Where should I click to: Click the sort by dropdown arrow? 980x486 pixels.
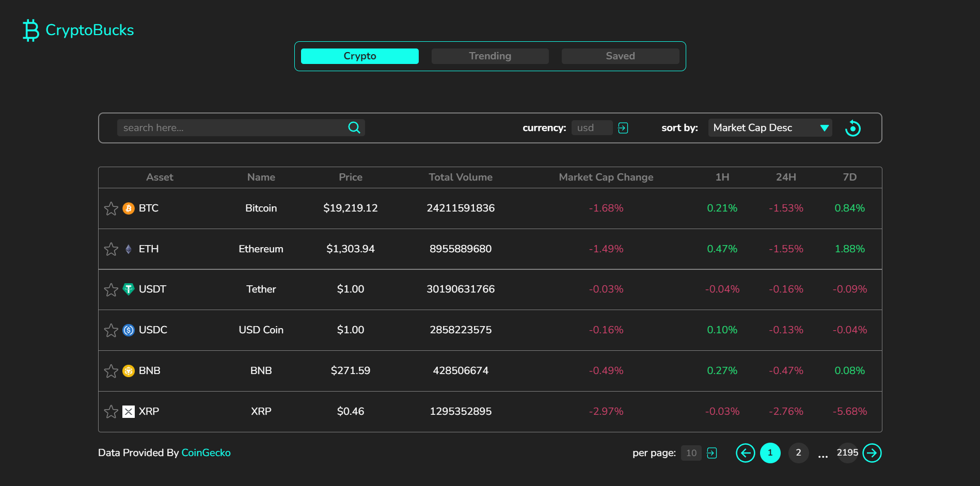[824, 128]
